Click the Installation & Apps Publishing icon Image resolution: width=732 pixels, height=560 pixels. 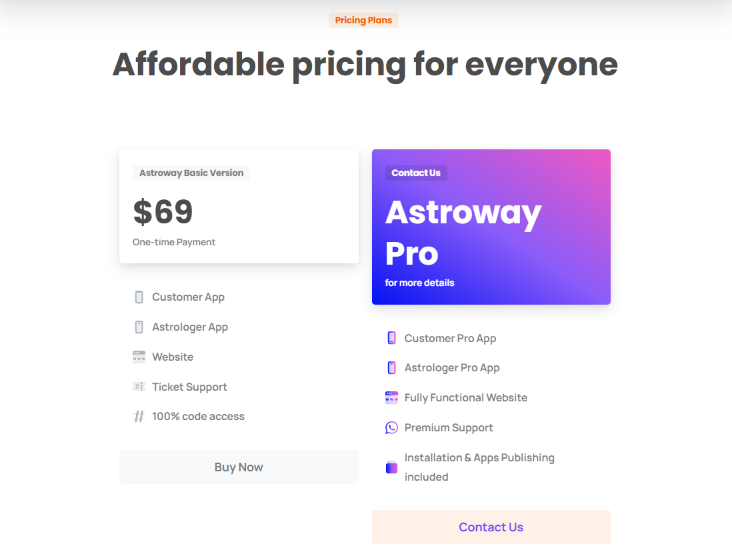pyautogui.click(x=391, y=467)
